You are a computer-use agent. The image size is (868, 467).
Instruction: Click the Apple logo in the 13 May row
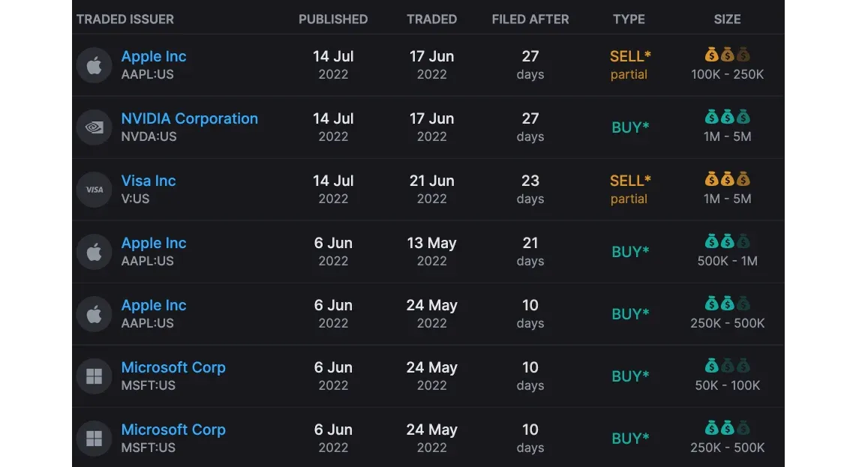(x=94, y=252)
